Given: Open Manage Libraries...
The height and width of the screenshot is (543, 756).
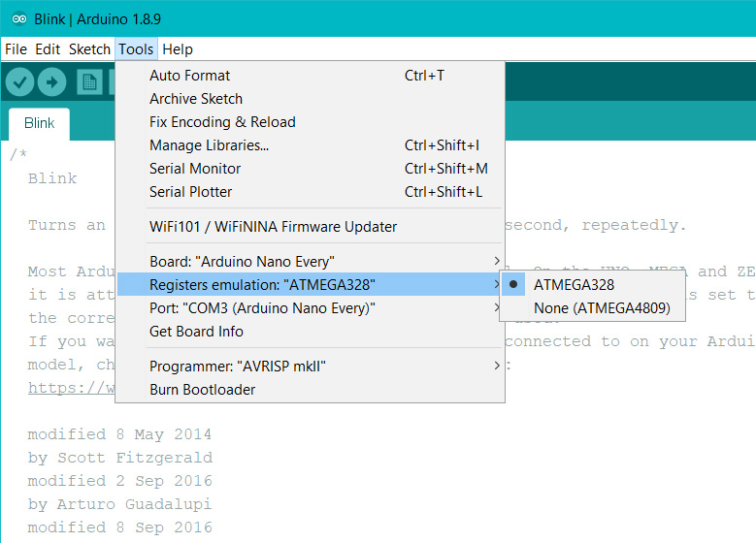Looking at the screenshot, I should (x=311, y=145).
